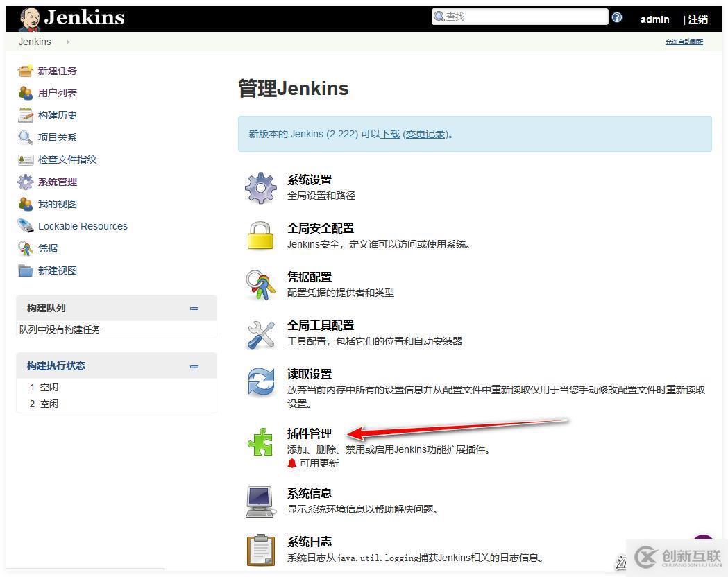Click the keys icon for 凭据配置
The width and height of the screenshot is (728, 577).
tap(260, 284)
